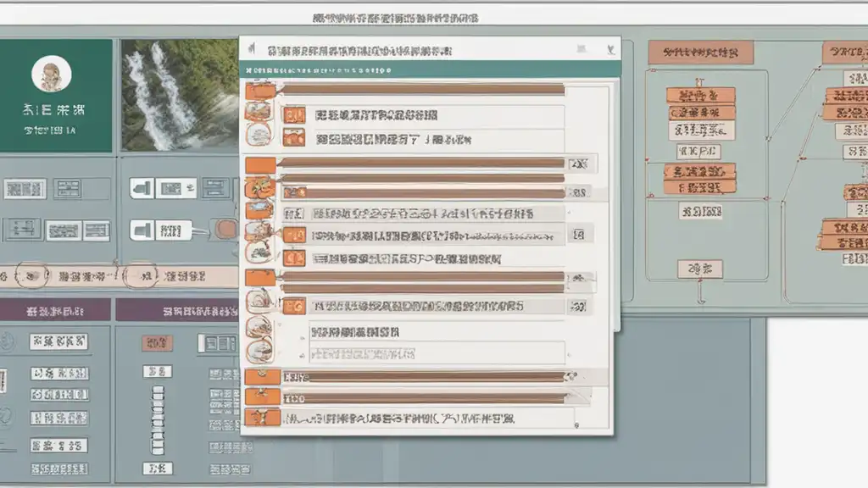The image size is (868, 488).
Task: Click the green icon at the dialog's top-right corner
Action: (x=609, y=50)
